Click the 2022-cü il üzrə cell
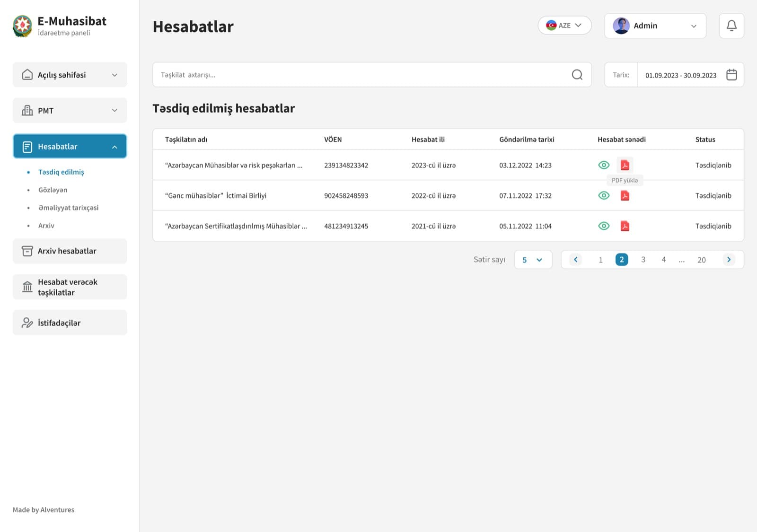This screenshot has height=532, width=757. pyautogui.click(x=433, y=195)
